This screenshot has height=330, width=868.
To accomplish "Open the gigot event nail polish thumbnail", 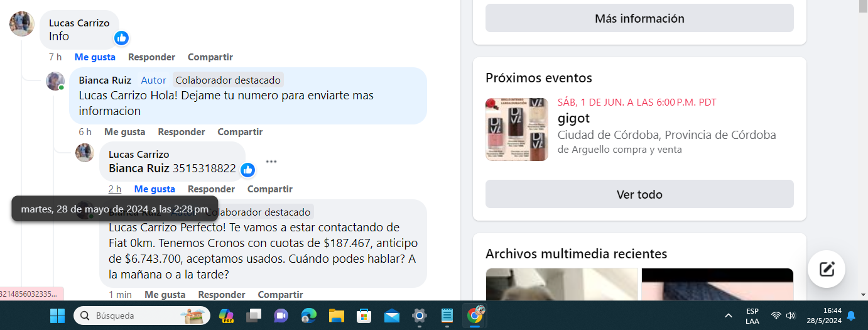I will (517, 129).
